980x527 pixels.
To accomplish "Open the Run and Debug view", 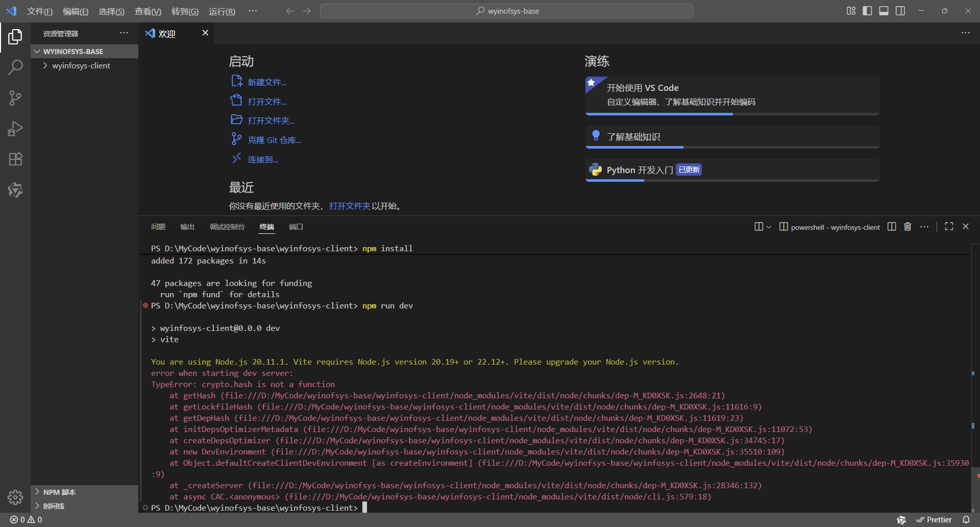I will [x=15, y=128].
